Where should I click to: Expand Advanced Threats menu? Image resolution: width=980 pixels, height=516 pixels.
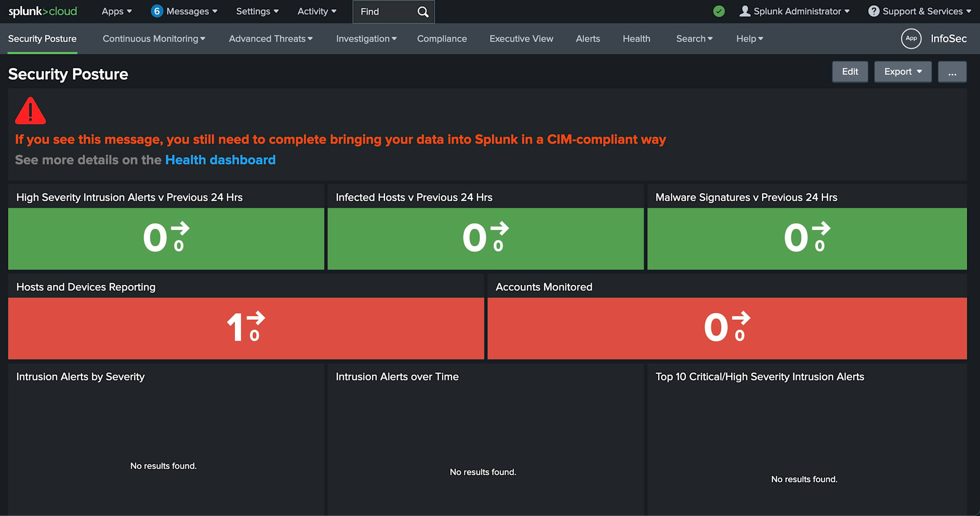270,39
